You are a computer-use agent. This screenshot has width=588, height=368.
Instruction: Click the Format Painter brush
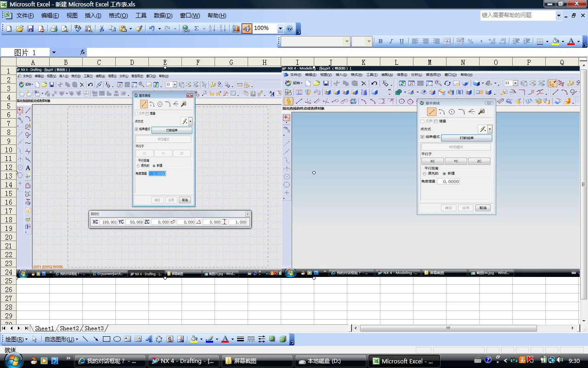[x=139, y=29]
